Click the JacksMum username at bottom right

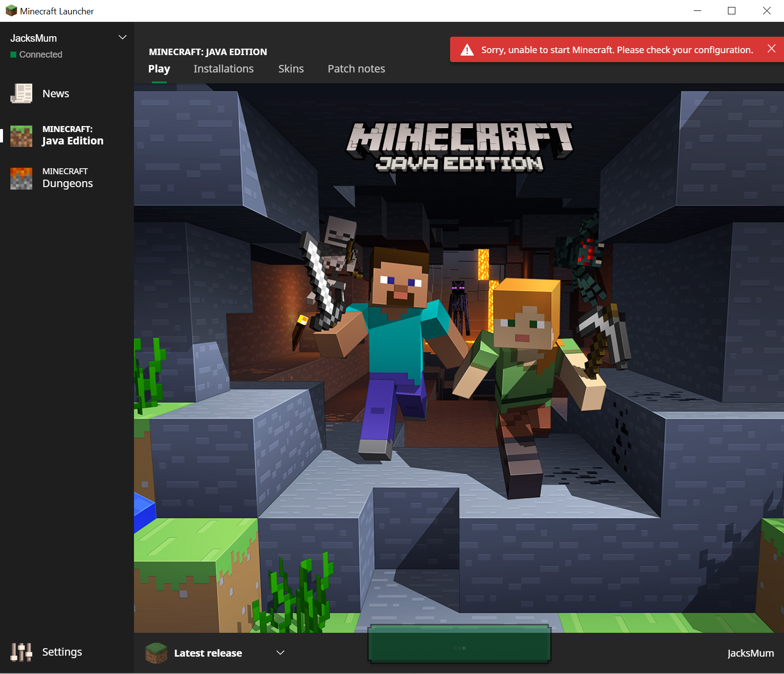click(x=750, y=653)
